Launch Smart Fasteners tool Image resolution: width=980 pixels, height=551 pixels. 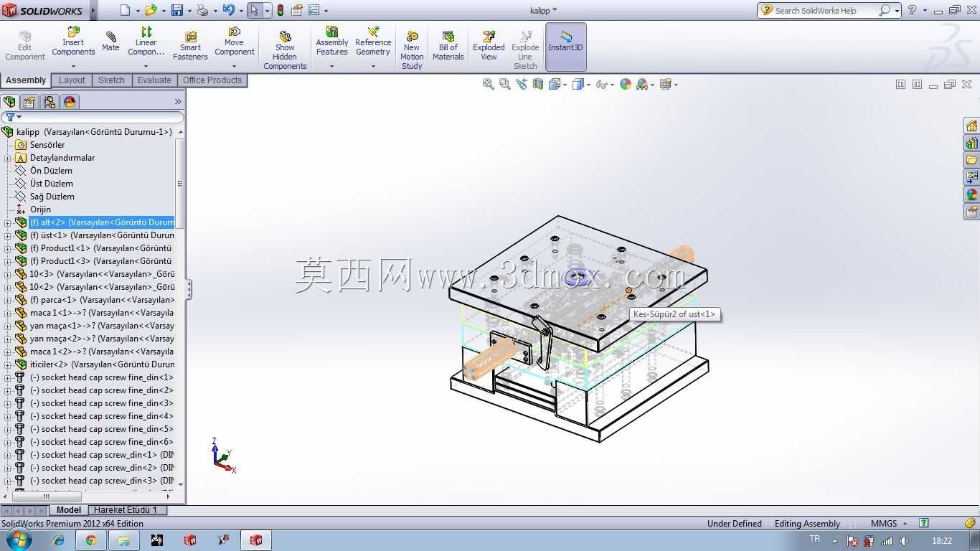point(190,46)
